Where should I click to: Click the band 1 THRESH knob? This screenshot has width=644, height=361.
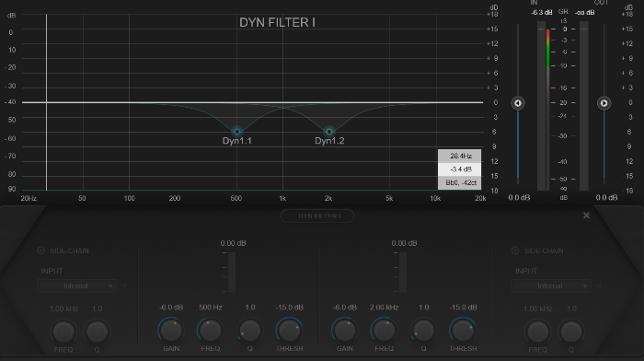(289, 331)
